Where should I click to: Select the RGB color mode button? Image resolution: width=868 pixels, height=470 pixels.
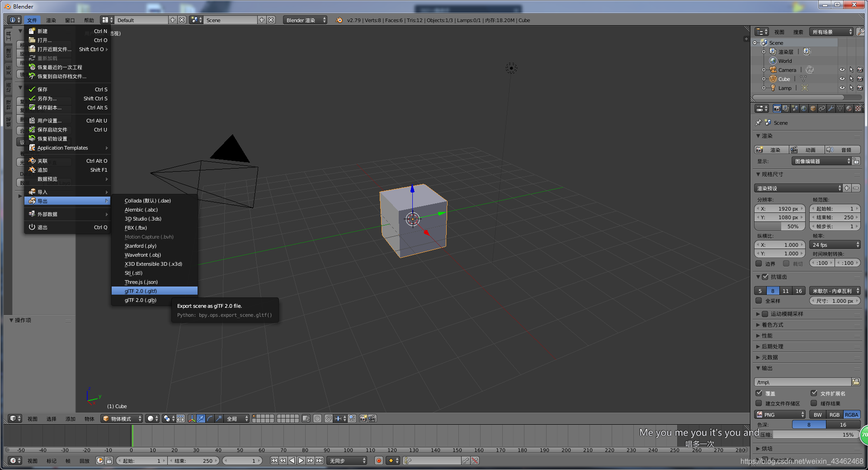pyautogui.click(x=835, y=414)
